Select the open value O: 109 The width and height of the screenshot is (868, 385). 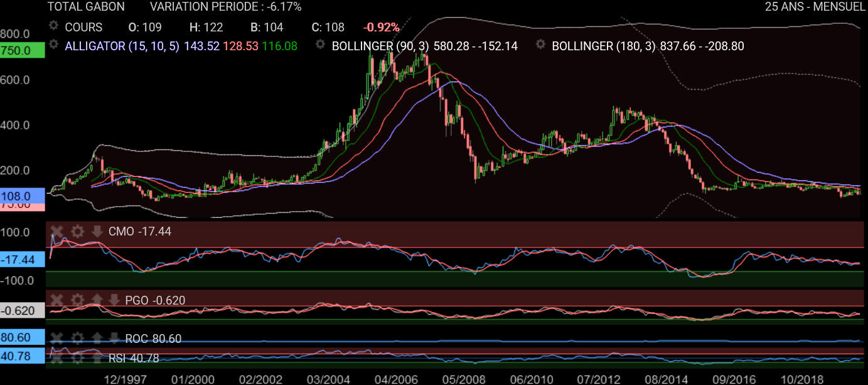click(145, 27)
